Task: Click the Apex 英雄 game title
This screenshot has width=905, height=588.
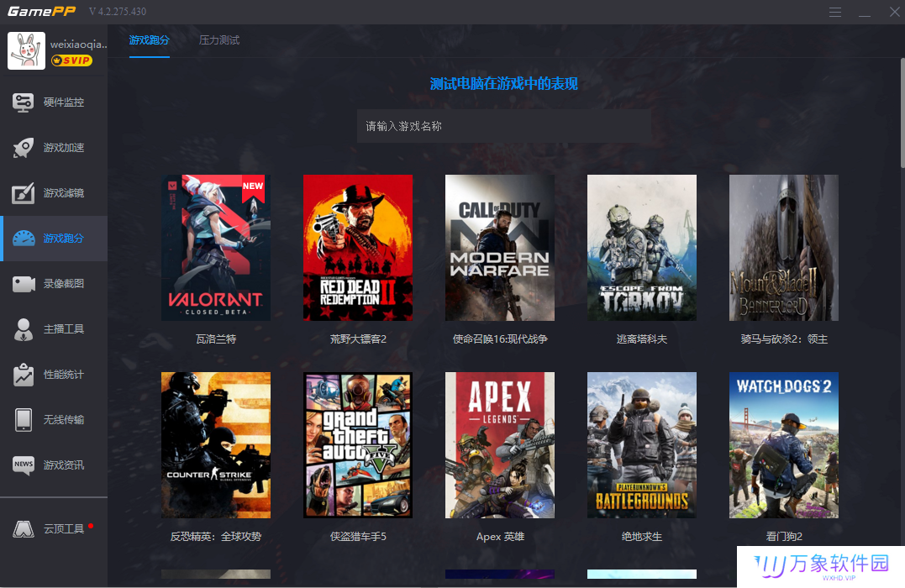Action: pyautogui.click(x=500, y=537)
